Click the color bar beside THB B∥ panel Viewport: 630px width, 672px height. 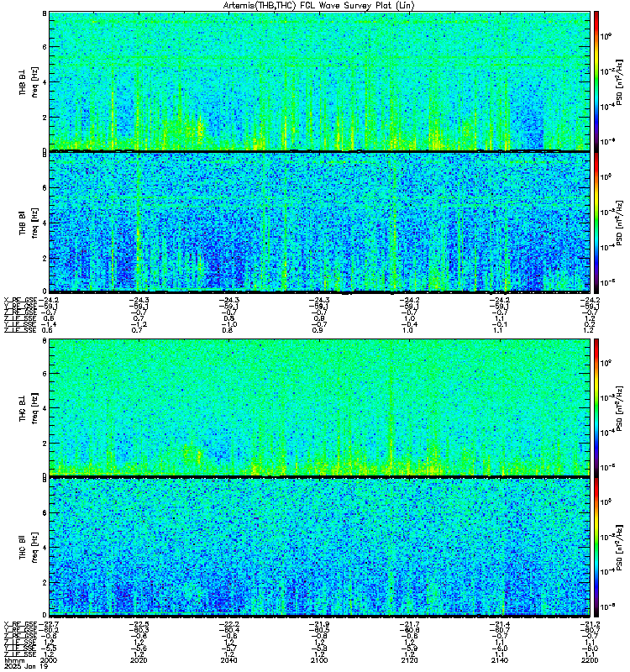[x=596, y=222]
